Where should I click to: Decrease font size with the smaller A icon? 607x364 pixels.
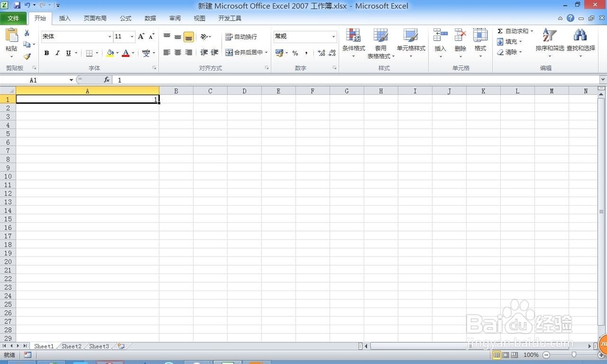click(151, 36)
